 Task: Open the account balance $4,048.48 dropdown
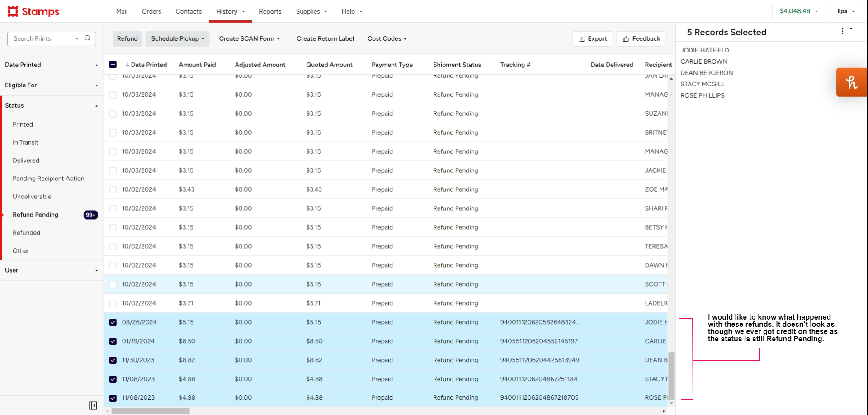tap(798, 11)
